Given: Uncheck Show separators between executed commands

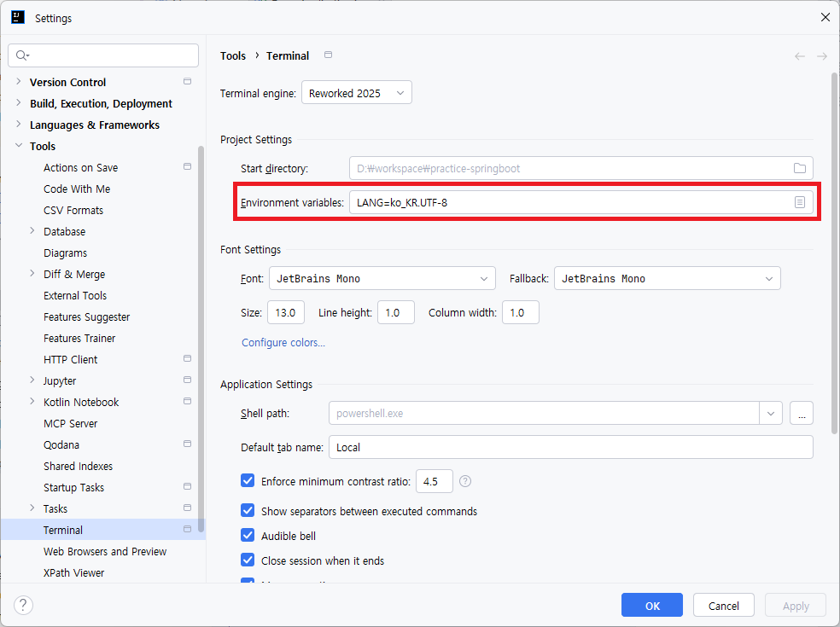Looking at the screenshot, I should 248,510.
